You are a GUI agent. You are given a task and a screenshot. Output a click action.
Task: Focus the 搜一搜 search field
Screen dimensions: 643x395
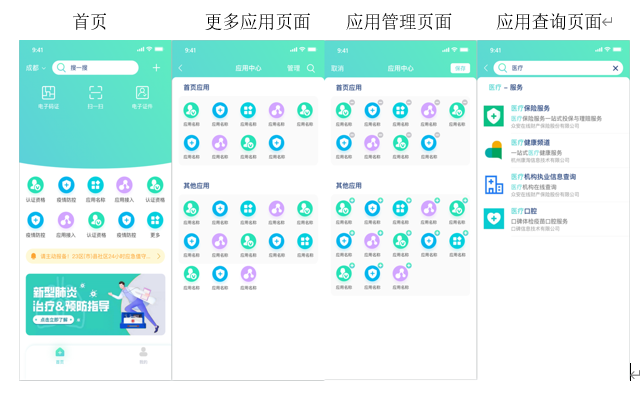pos(96,68)
